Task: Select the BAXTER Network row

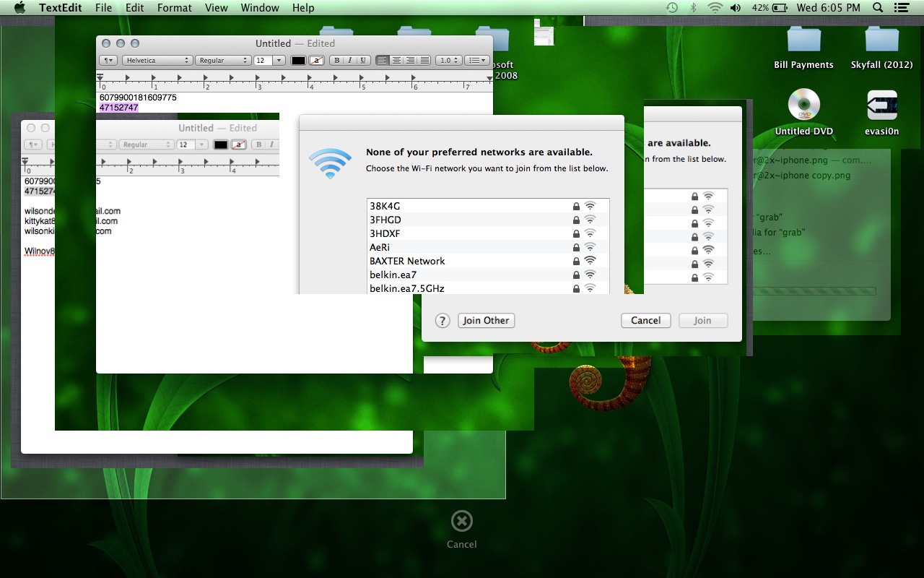Action: pyautogui.click(x=488, y=261)
